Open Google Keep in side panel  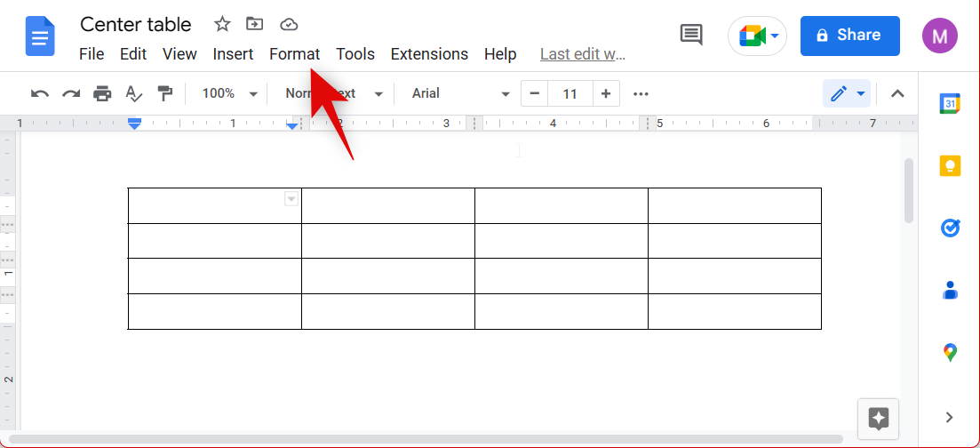[950, 165]
